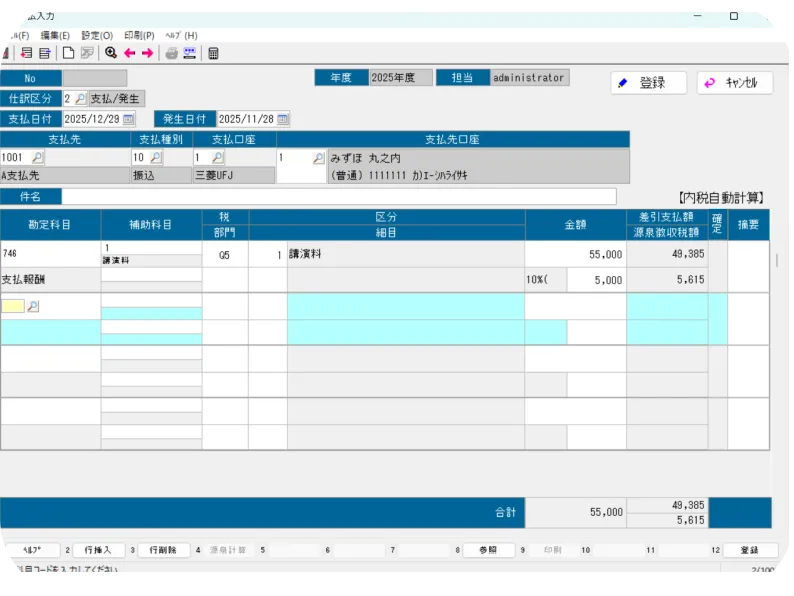Click the pink left arrow previous record icon
794x596 pixels.
coord(129,53)
